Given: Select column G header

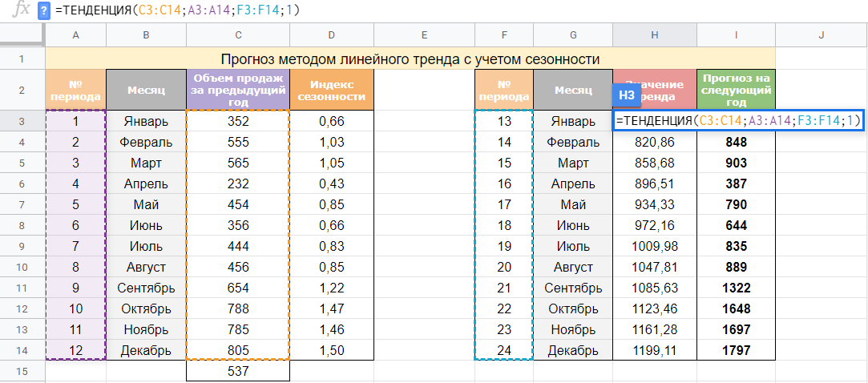Looking at the screenshot, I should coord(573,35).
